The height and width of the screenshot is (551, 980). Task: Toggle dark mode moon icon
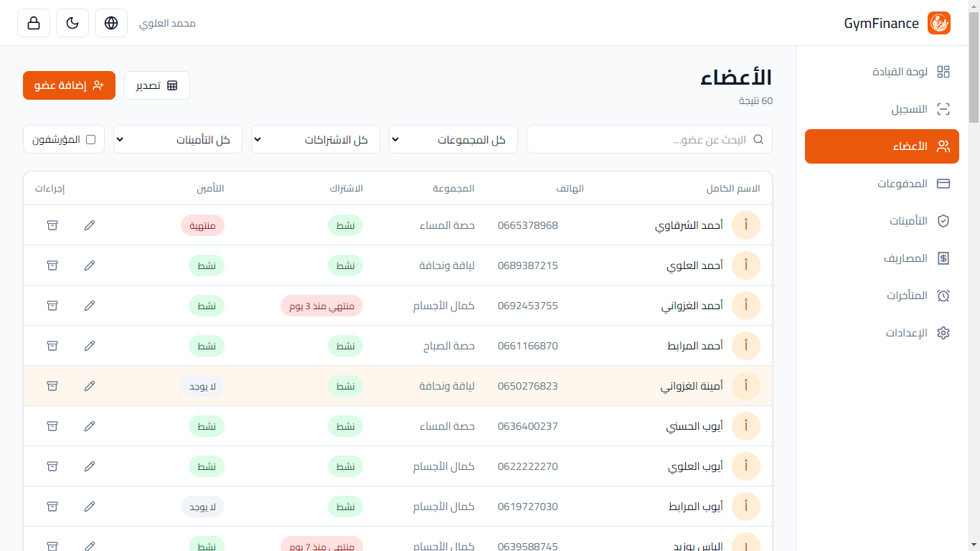click(72, 23)
